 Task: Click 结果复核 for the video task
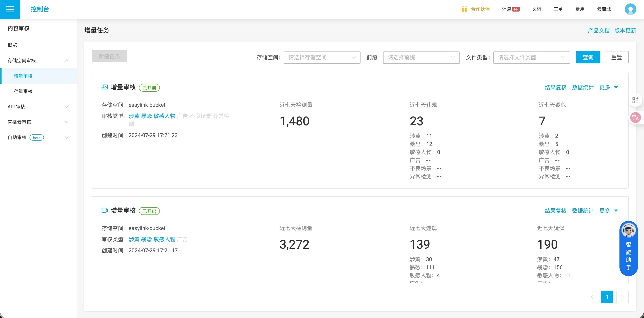coord(555,211)
